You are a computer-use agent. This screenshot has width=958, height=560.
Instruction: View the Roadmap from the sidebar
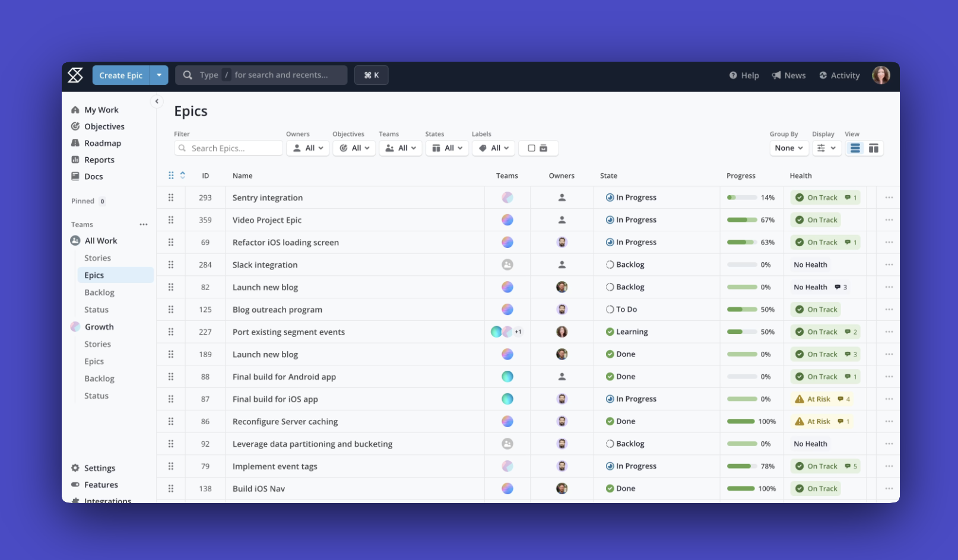pyautogui.click(x=103, y=143)
